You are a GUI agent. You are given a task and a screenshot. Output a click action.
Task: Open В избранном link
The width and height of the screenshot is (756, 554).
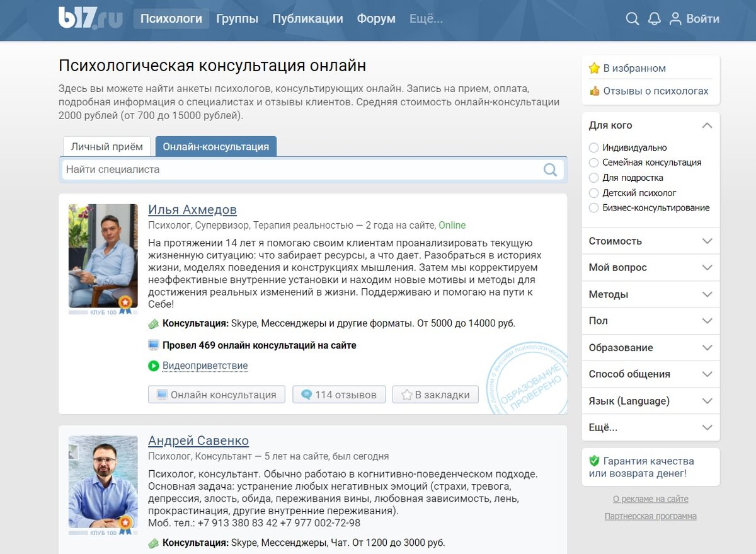[634, 68]
